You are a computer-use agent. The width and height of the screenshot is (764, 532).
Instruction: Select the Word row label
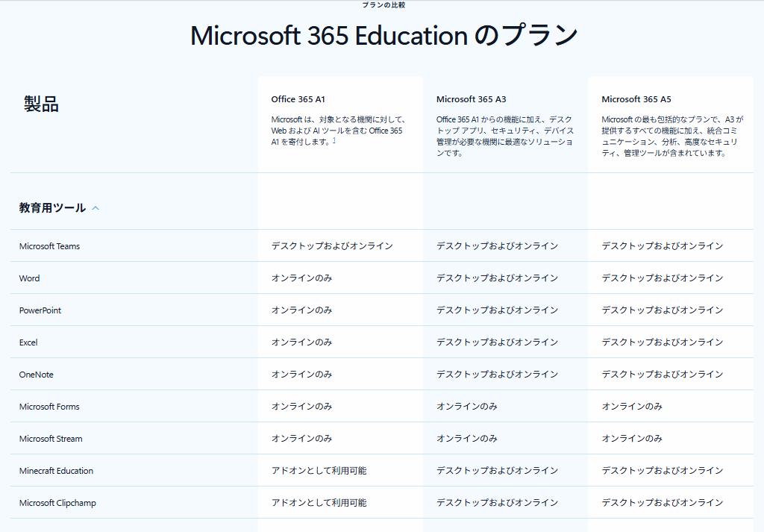(29, 278)
